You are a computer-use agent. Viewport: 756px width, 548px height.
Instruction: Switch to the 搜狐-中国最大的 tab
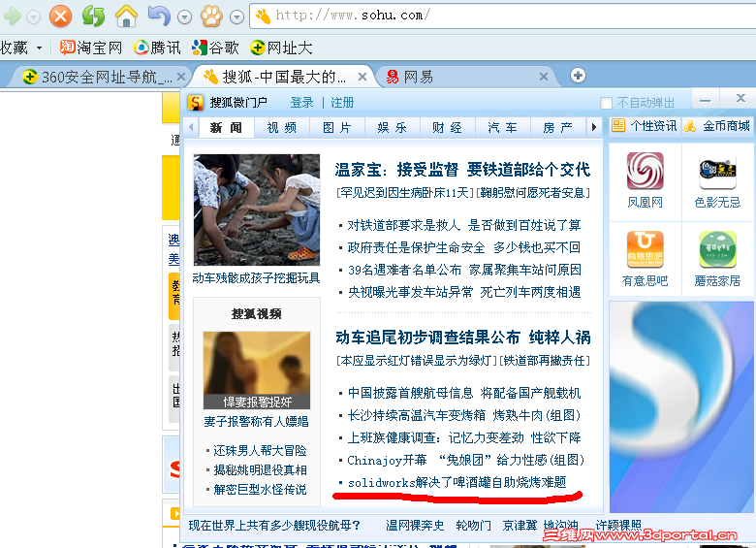[282, 77]
